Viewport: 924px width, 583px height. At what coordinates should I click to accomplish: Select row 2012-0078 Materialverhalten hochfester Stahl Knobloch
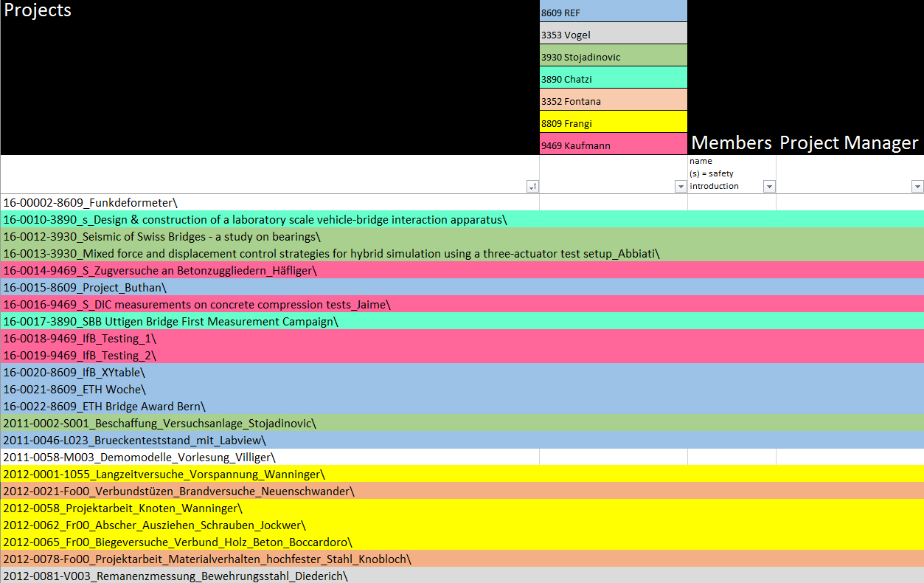pos(462,559)
